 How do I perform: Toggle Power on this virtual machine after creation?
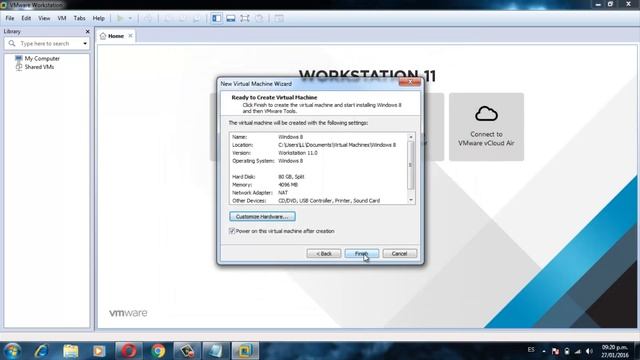click(232, 231)
